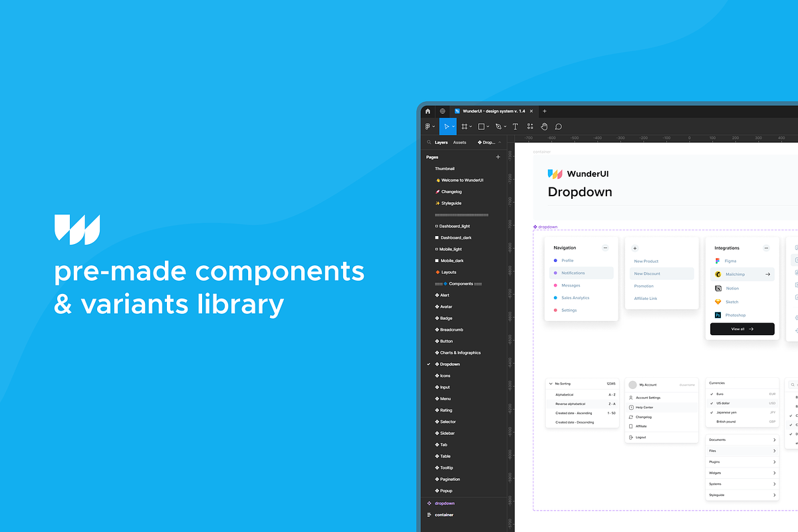Click the purple dropdown frame label on canvas
This screenshot has width=798, height=532.
tap(545, 227)
